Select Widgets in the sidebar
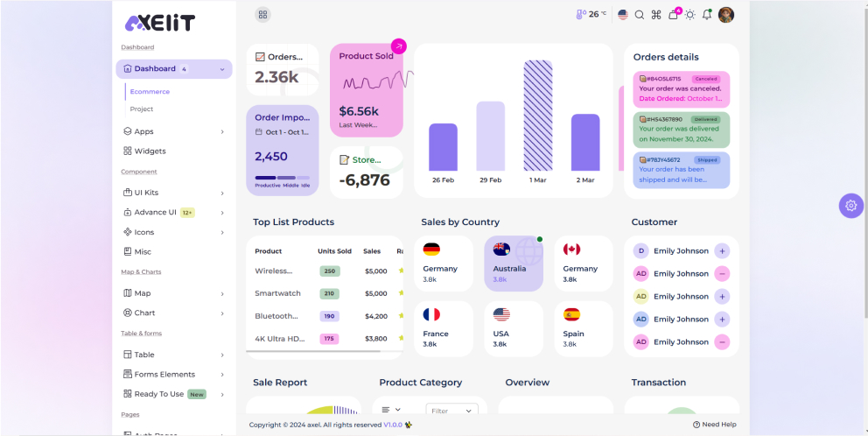Image resolution: width=868 pixels, height=436 pixels. tap(150, 151)
